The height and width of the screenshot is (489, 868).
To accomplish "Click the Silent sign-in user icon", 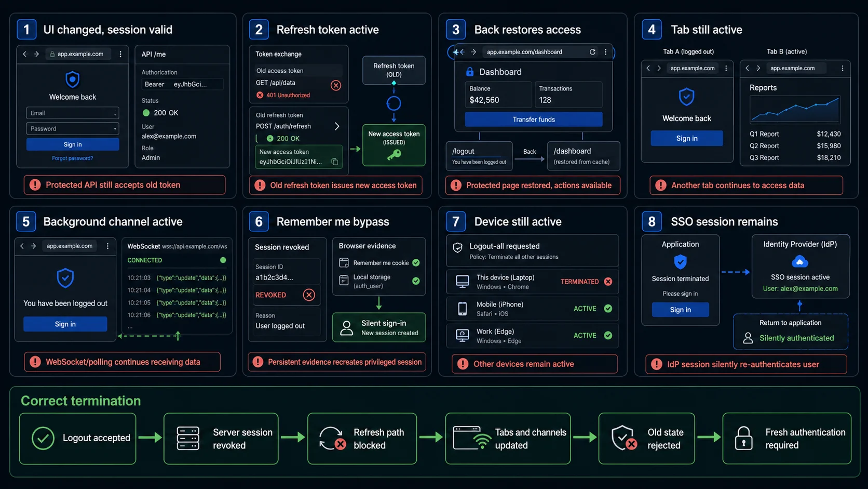I will 346,327.
